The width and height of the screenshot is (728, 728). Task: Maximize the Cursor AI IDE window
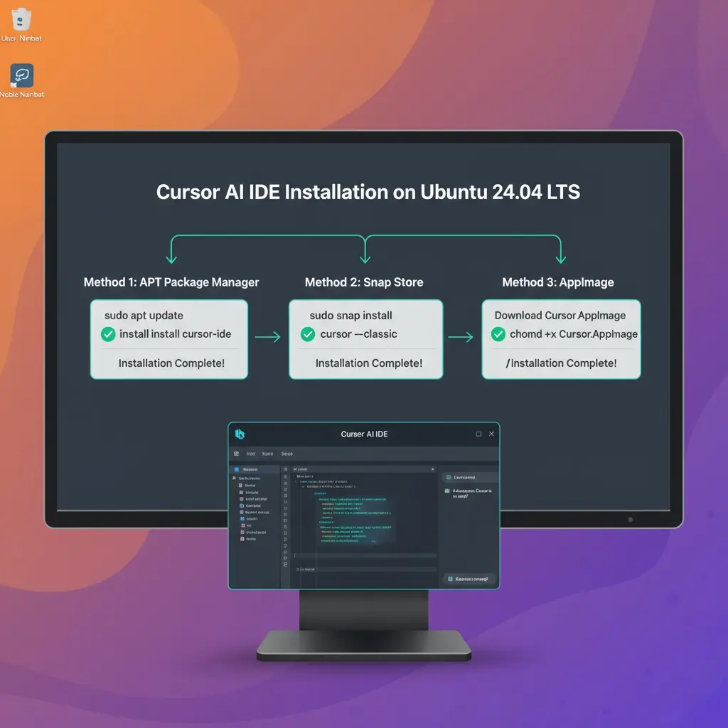(478, 434)
